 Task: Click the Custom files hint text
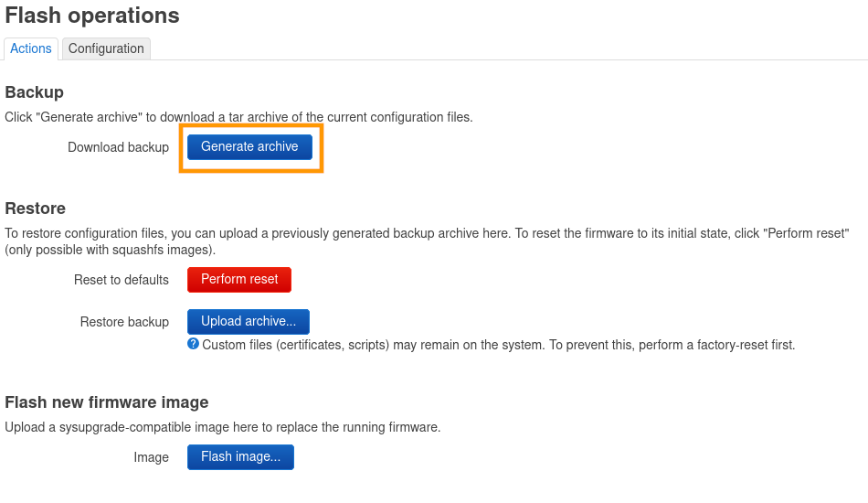[x=498, y=345]
